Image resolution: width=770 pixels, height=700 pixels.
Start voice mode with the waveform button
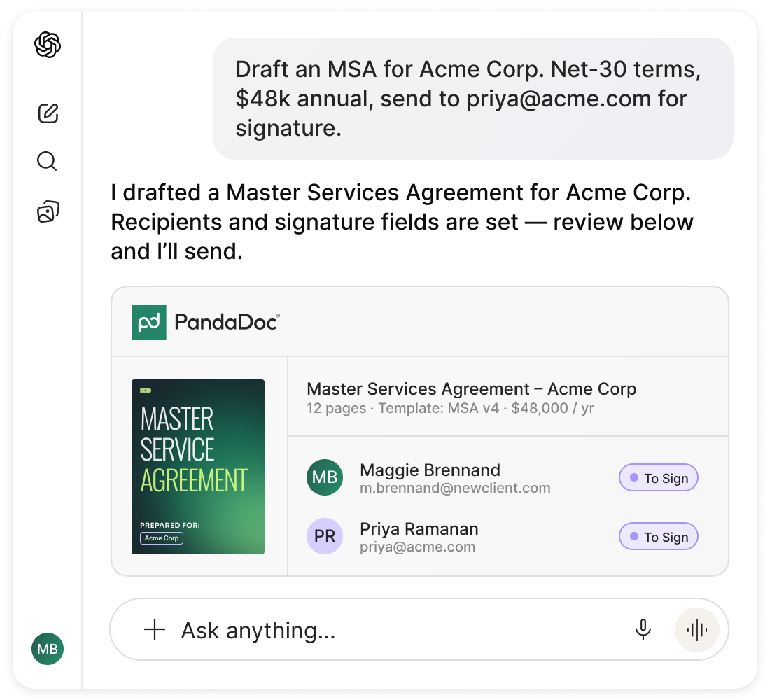[x=696, y=630]
